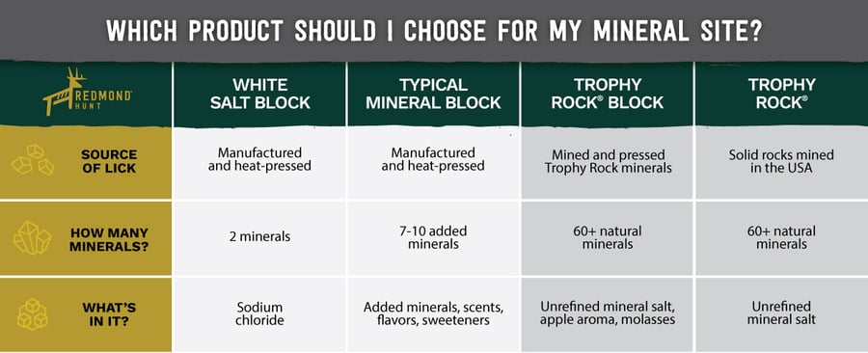The width and height of the screenshot is (868, 353).
Task: Click "Mined and pressed Trophy Rock minerals" cell
Action: pyautogui.click(x=608, y=162)
